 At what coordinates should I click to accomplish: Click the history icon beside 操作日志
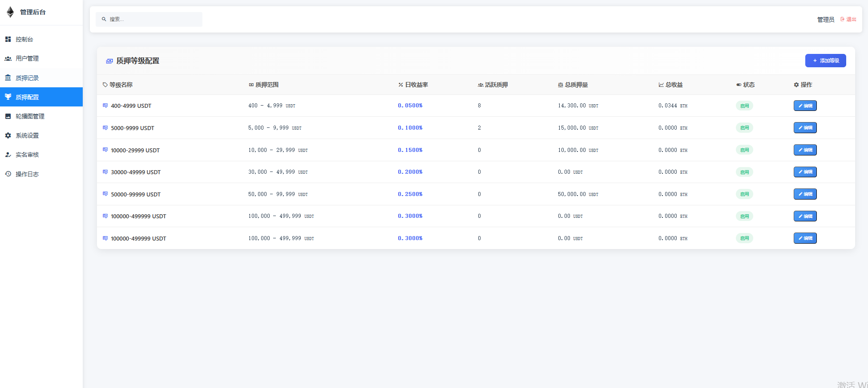click(x=8, y=174)
